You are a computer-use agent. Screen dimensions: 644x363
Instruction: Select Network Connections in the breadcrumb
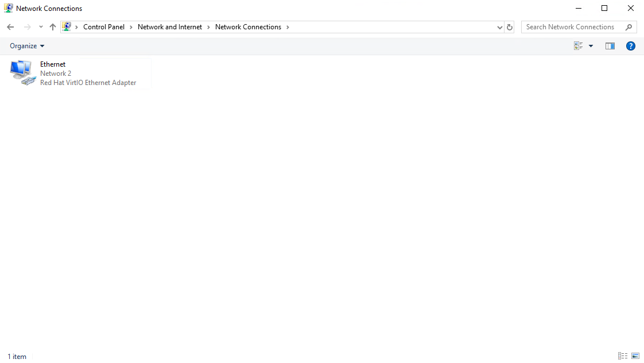pos(248,27)
